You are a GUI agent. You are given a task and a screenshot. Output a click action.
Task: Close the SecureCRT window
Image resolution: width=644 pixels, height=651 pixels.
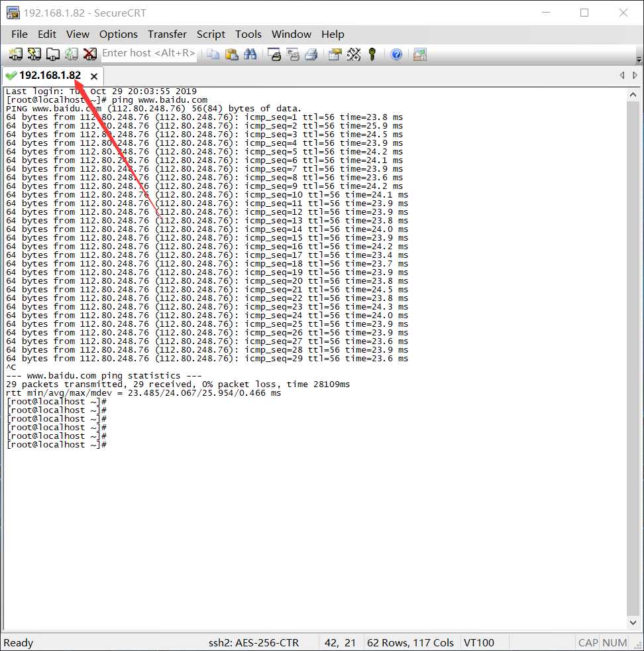(x=623, y=13)
